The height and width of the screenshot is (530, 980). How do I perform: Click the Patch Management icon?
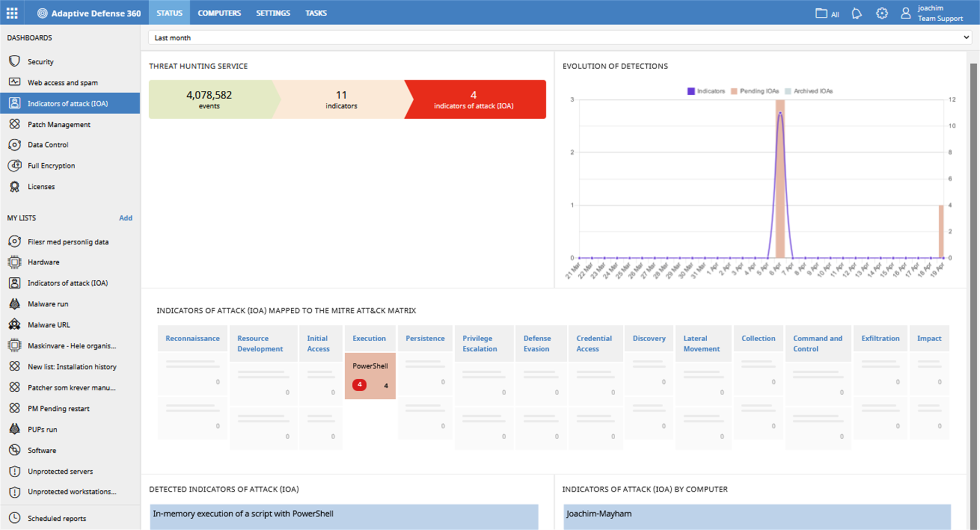tap(15, 124)
